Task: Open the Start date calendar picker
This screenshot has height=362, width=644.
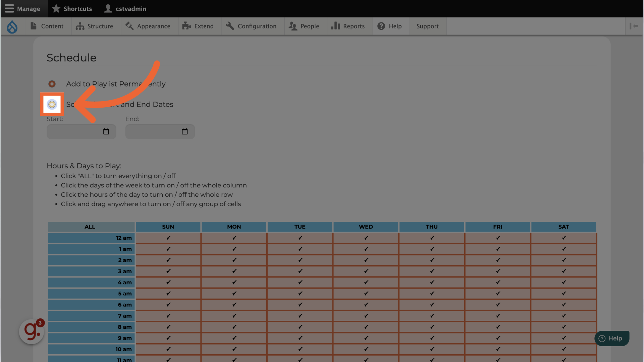Action: (x=106, y=131)
